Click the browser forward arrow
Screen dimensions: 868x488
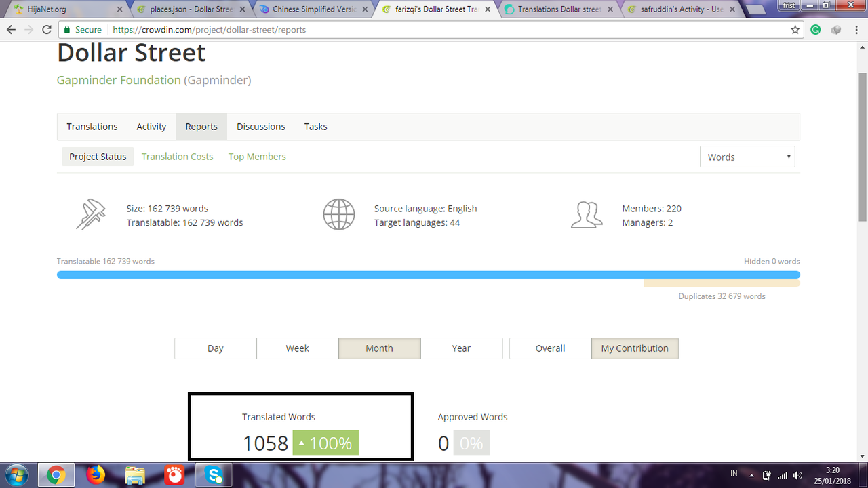28,30
